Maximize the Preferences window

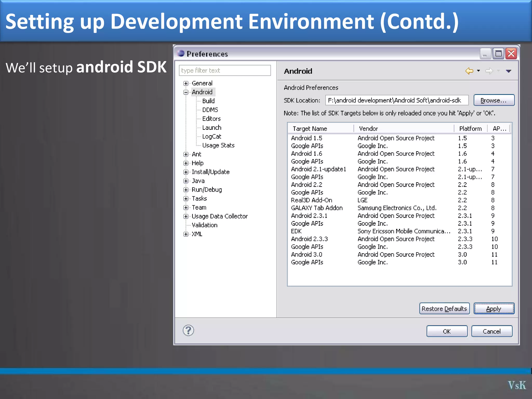tap(498, 54)
